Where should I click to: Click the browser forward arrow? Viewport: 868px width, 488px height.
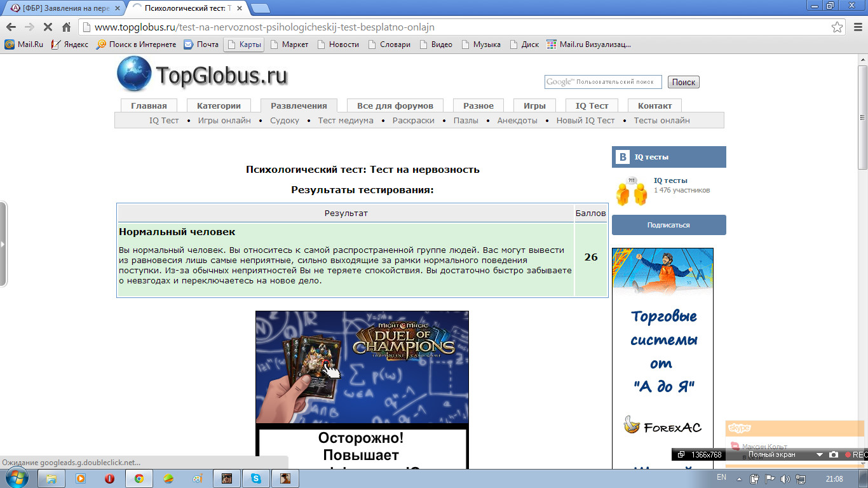point(29,27)
